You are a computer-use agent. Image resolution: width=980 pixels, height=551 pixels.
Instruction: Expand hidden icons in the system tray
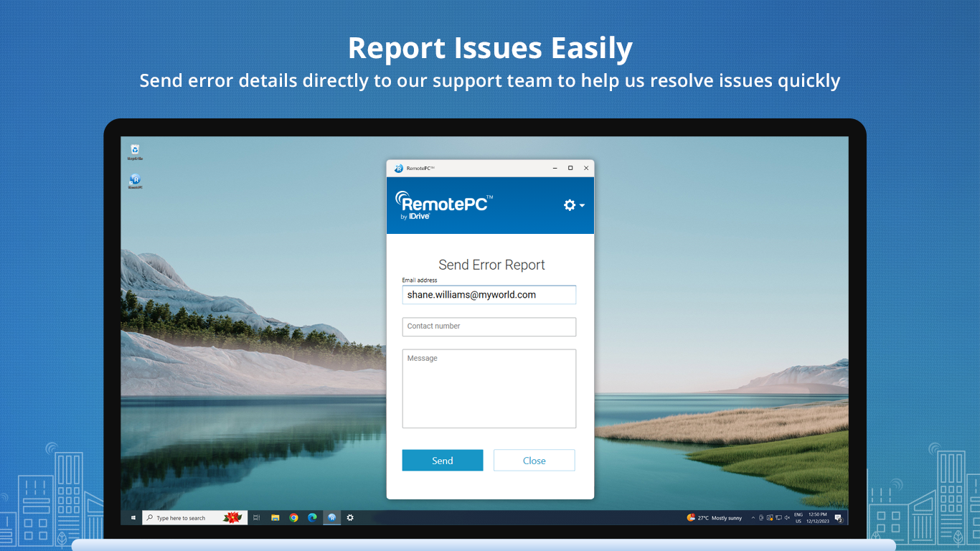point(753,517)
